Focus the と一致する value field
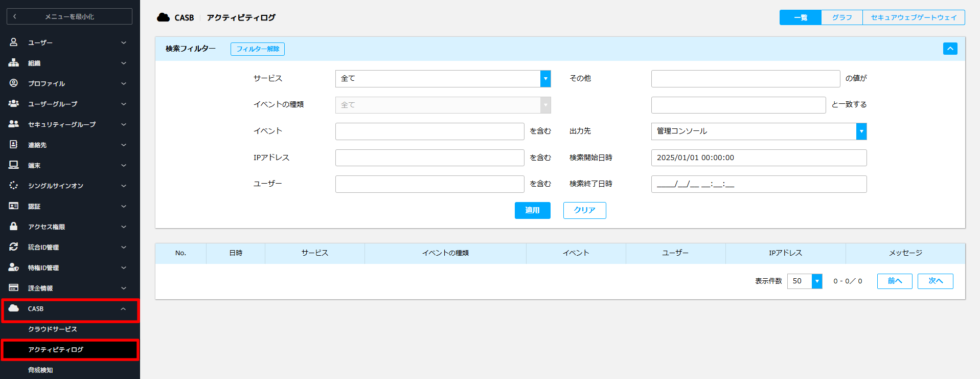Screen dimensions: 980x379 pos(739,105)
